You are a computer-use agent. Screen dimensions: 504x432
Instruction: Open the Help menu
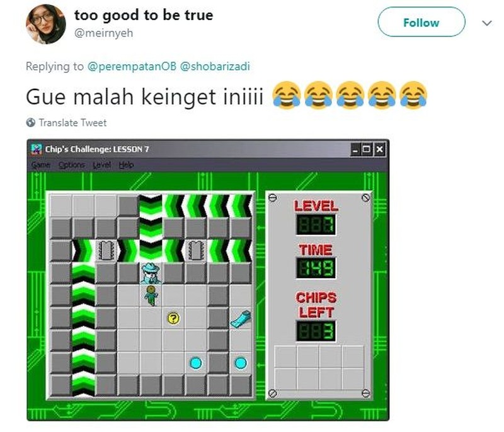pos(126,165)
